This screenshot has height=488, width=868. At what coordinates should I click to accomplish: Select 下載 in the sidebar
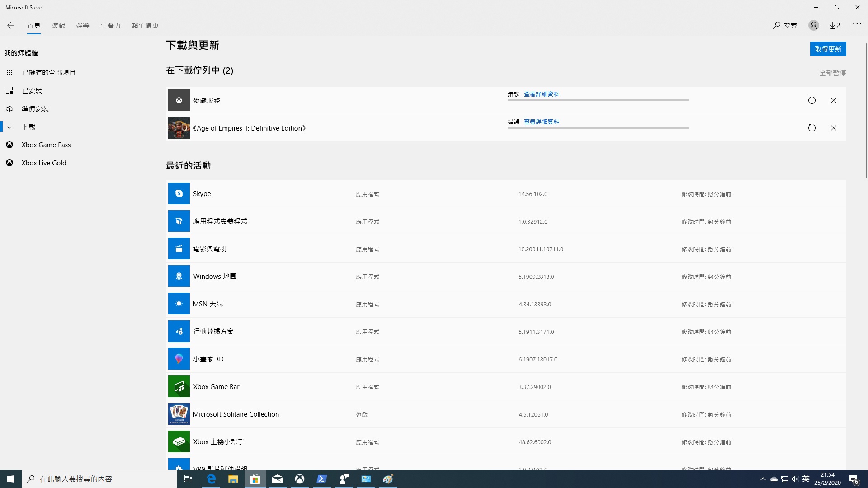[28, 127]
